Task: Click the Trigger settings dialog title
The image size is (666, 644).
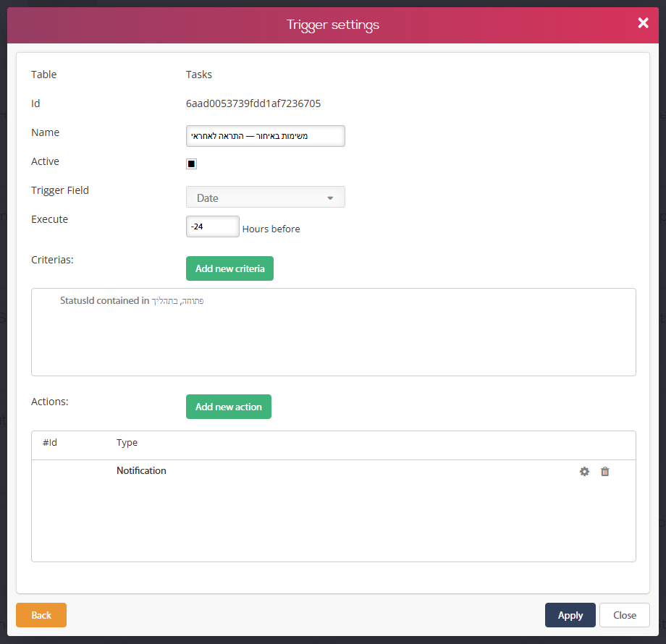Action: tap(332, 25)
